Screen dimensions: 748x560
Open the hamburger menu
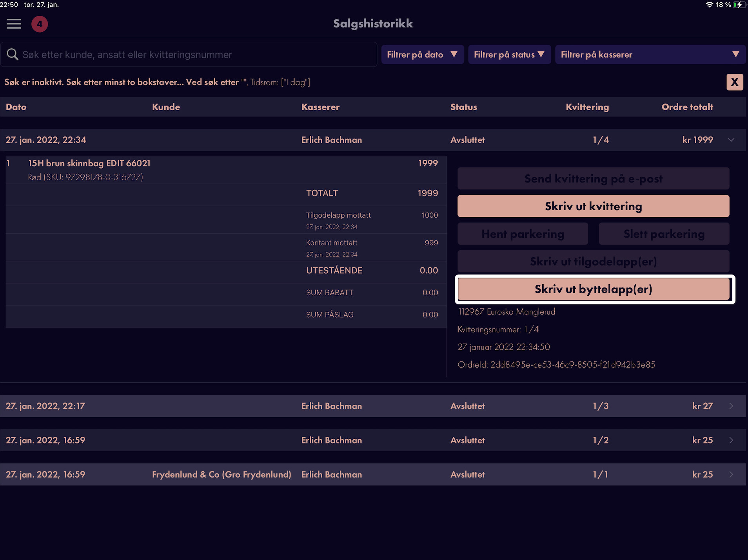click(x=14, y=24)
